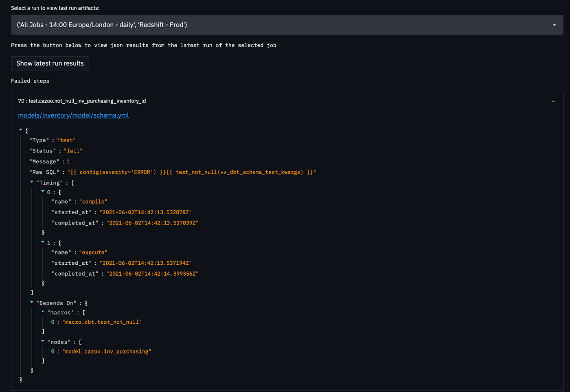Click compile step completed_at timestamp
The image size is (570, 392).
click(x=152, y=223)
